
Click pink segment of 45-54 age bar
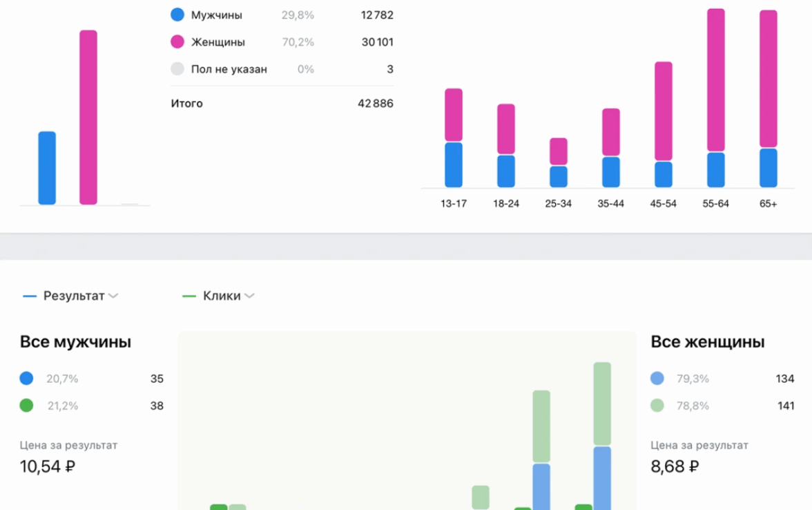click(664, 111)
